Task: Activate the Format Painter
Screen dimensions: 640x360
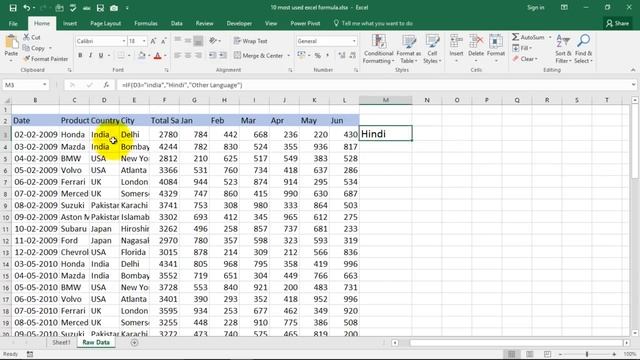Action: click(45, 59)
